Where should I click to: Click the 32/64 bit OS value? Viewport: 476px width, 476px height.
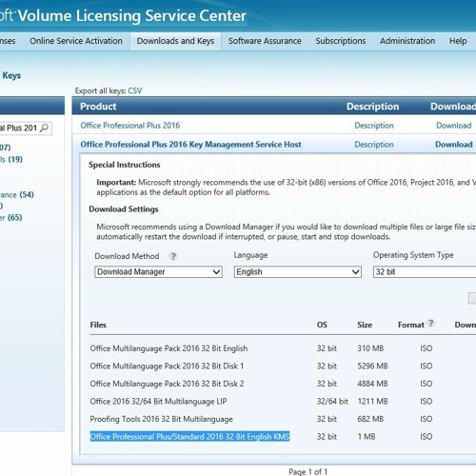tap(332, 402)
